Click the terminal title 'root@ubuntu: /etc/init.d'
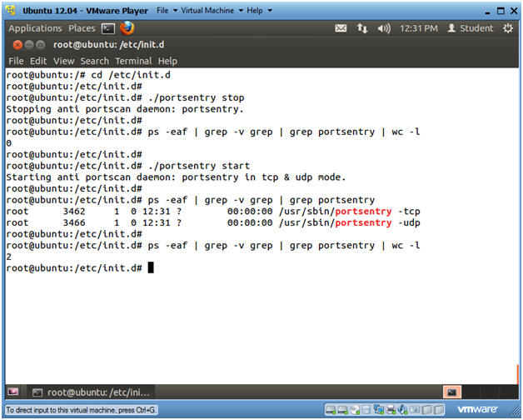Image resolution: width=523 pixels, height=420 pixels. point(109,44)
